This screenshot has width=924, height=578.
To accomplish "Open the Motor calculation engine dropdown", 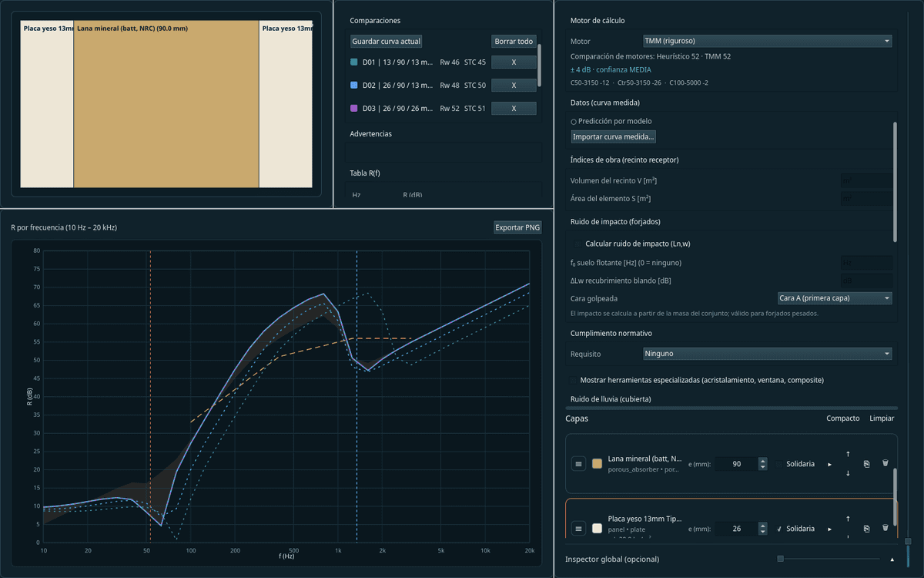I will point(768,41).
